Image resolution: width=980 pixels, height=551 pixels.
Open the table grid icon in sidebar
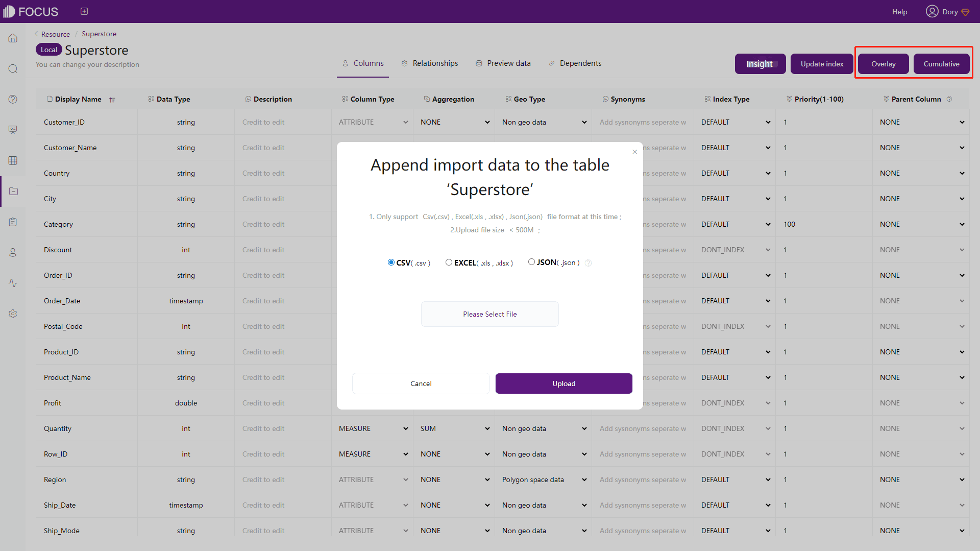[13, 160]
